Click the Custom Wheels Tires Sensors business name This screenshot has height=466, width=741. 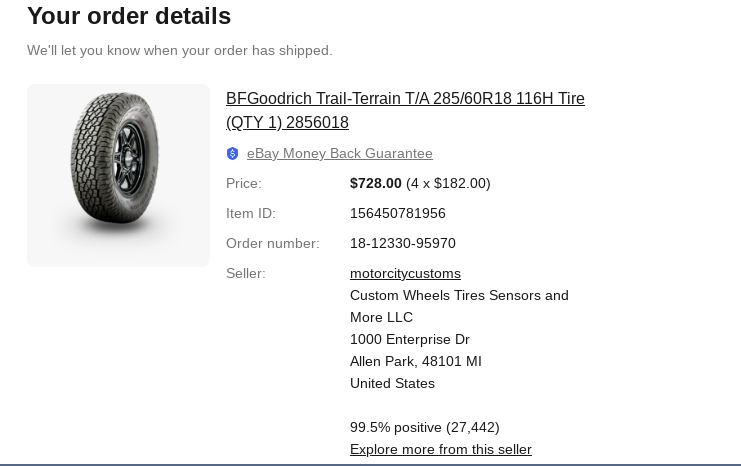(459, 296)
